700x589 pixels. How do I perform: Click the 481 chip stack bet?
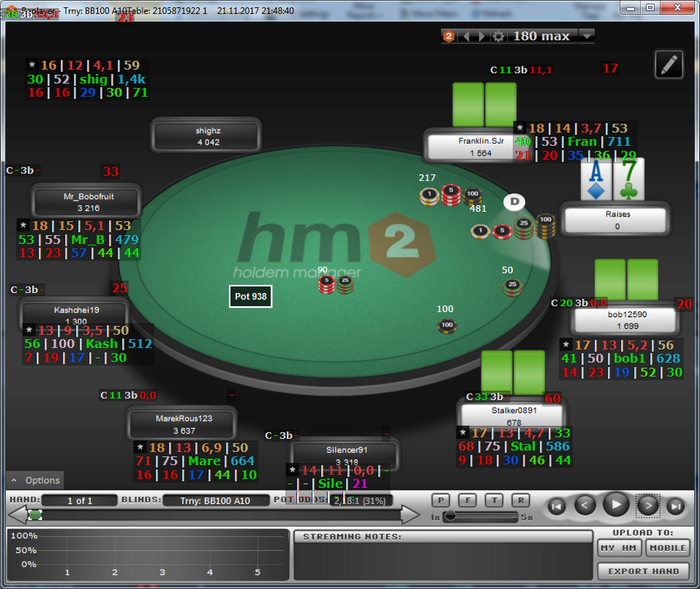513,228
